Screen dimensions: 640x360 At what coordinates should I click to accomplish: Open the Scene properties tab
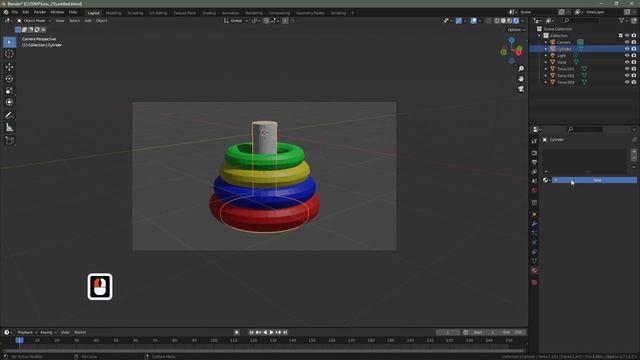tap(534, 181)
